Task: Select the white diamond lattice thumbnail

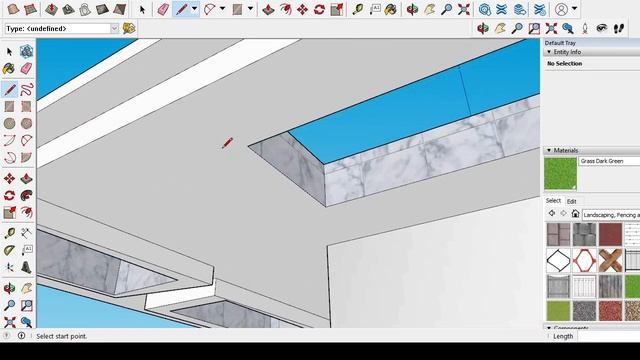Action: [558, 260]
